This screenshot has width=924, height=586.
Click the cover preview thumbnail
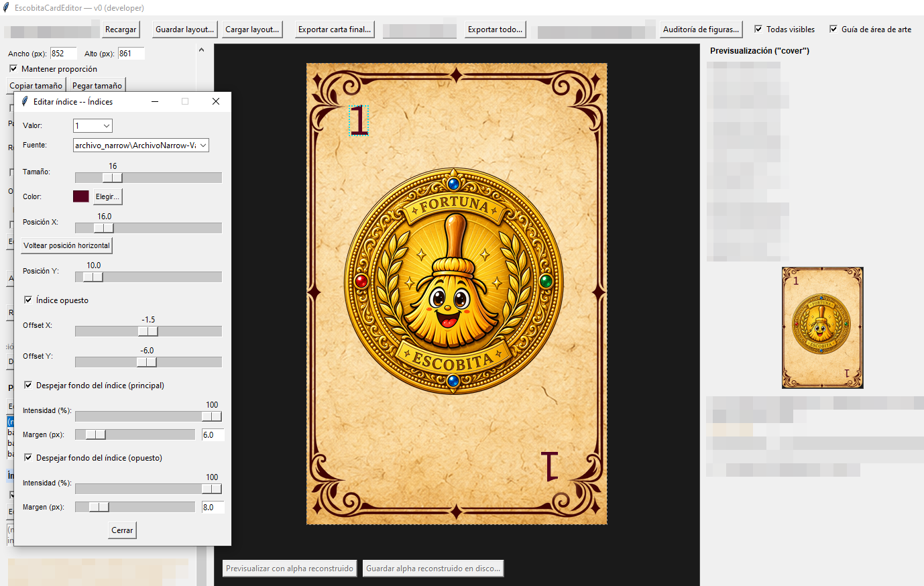coord(823,328)
